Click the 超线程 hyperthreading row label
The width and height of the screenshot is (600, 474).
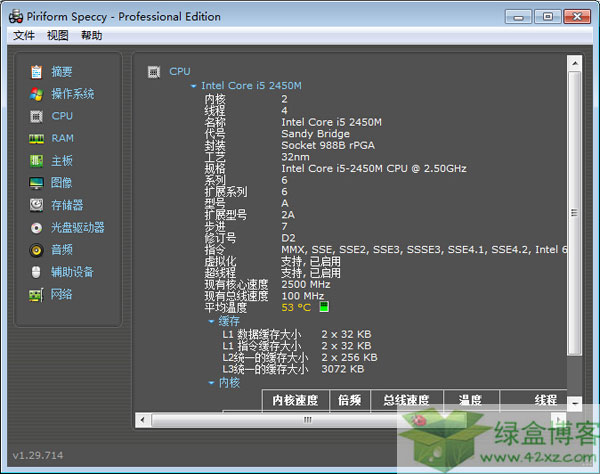coord(220,273)
